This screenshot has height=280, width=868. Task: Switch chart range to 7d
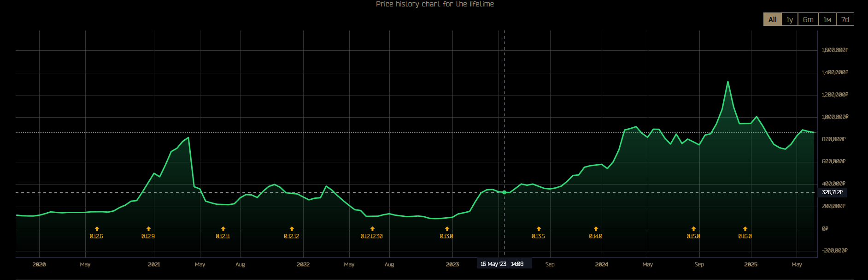point(845,19)
